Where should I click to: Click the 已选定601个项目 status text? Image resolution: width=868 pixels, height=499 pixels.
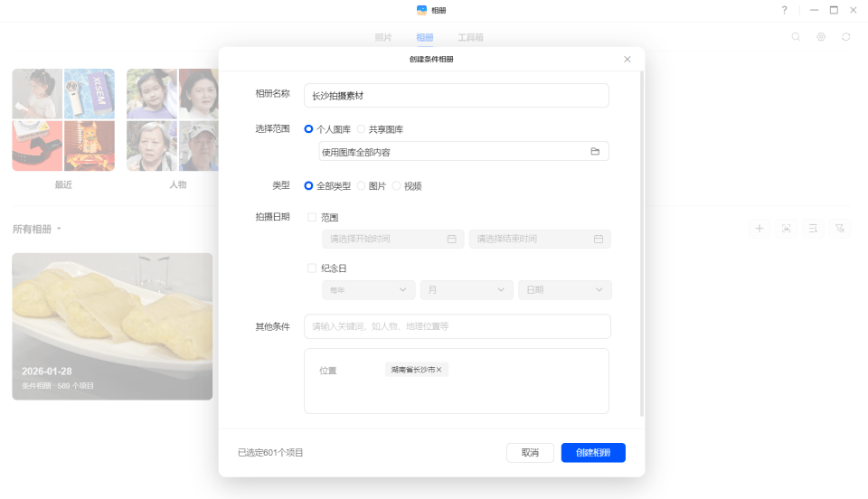point(270,453)
